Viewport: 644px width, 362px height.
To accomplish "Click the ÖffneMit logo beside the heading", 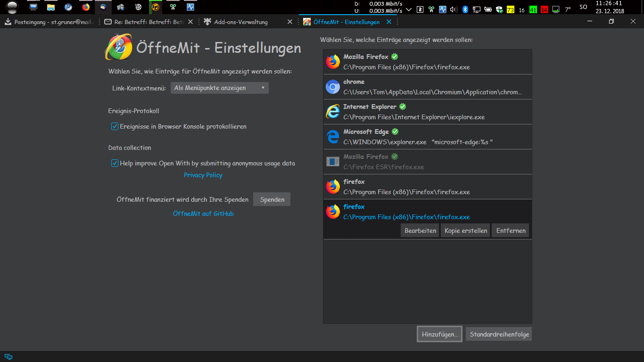I will 118,47.
